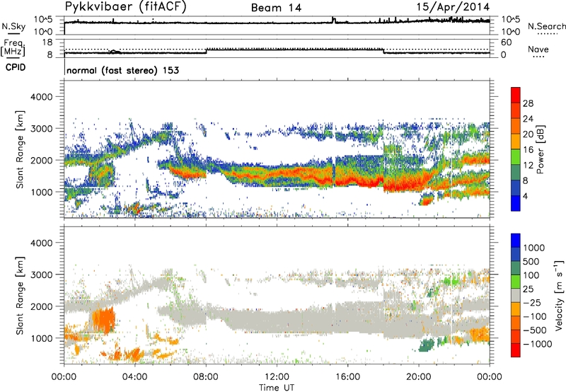Screen dimensions: 566x392
Task: Click the "12" label on the power colorbar
Action: point(528,166)
